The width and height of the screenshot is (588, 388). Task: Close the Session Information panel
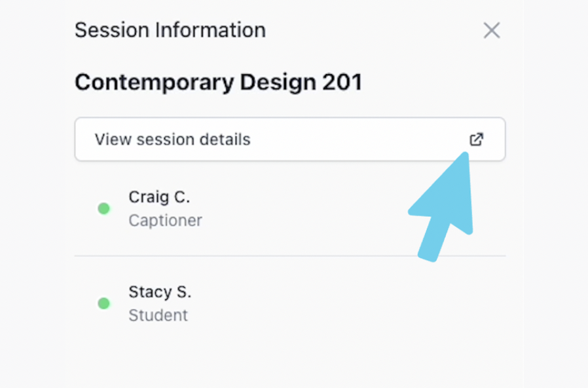492,30
